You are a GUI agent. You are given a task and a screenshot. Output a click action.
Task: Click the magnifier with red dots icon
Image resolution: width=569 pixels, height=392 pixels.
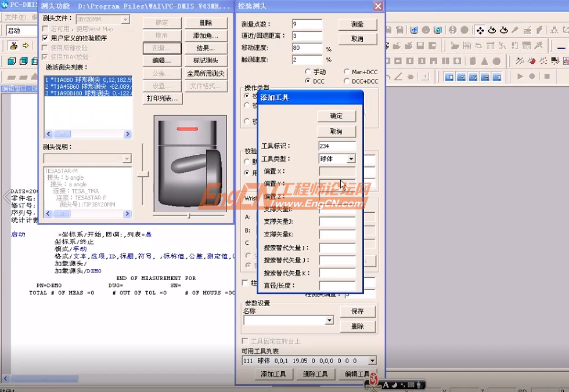click(543, 61)
